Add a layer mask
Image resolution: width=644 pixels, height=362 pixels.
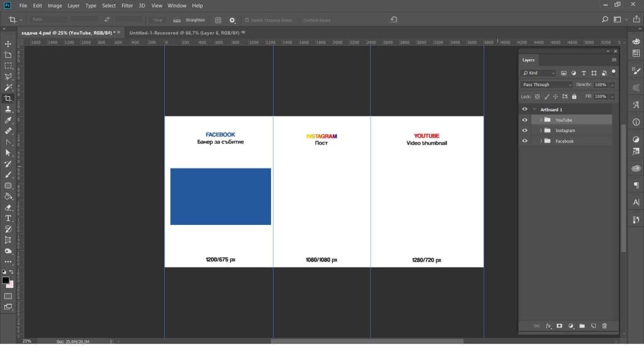559,326
